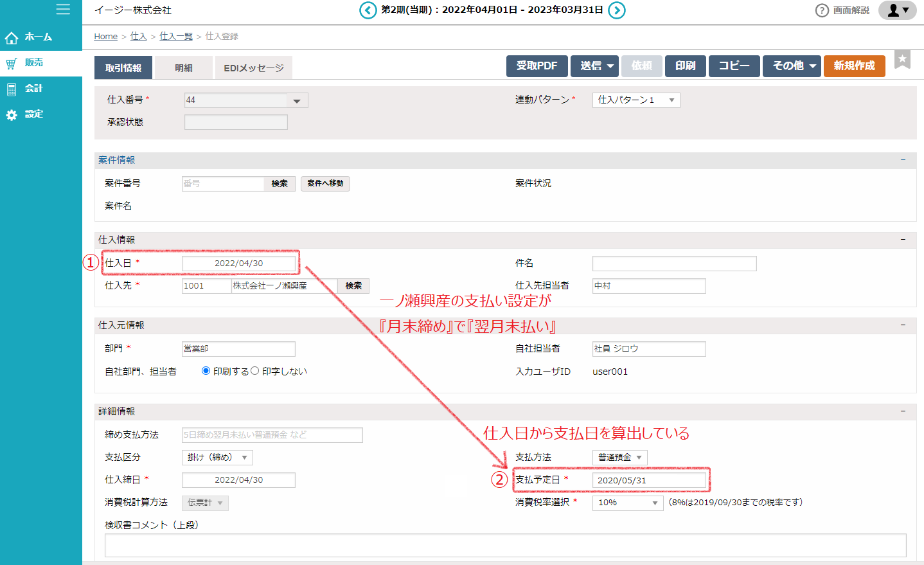Switch to the EDIメッセージ tab
The width and height of the screenshot is (924, 565).
tap(254, 68)
